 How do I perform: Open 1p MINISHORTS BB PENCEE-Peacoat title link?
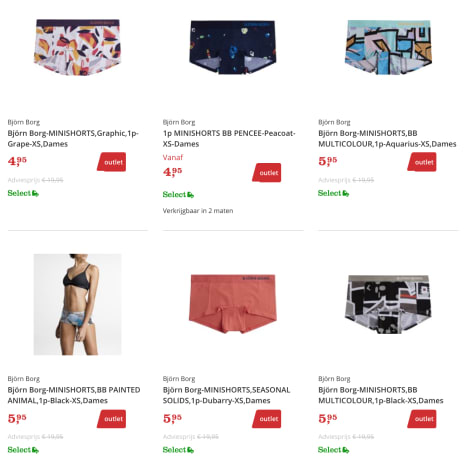(229, 139)
